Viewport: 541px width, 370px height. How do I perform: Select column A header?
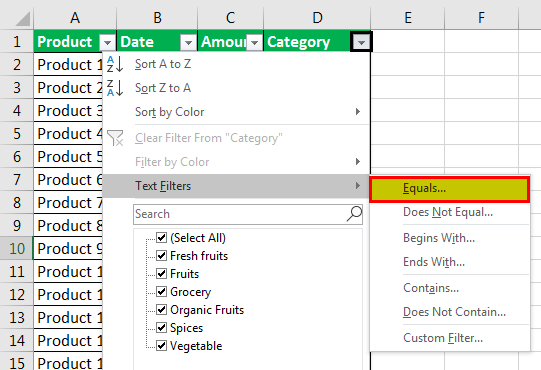click(x=75, y=18)
